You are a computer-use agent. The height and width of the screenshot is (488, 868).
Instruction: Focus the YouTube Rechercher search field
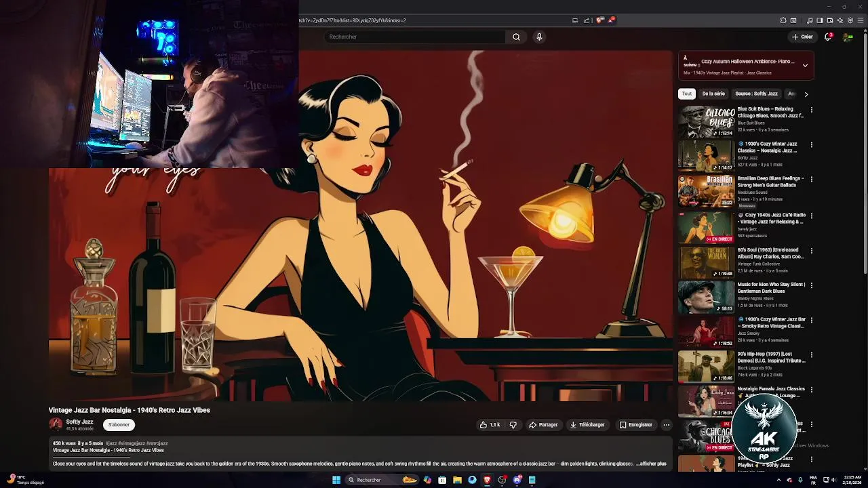point(415,37)
